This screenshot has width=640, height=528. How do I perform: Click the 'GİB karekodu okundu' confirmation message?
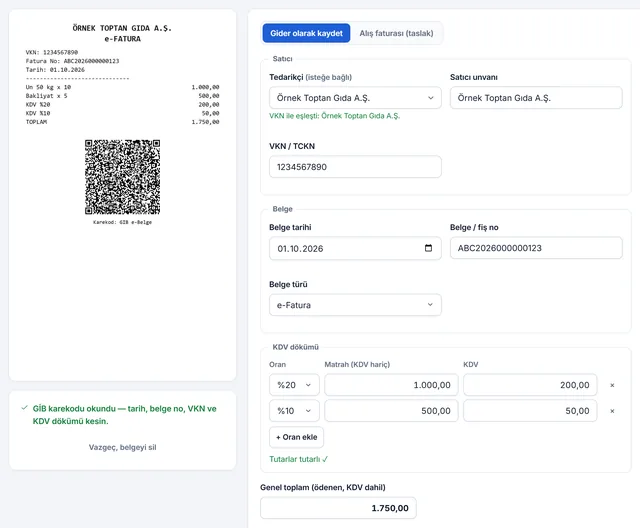pyautogui.click(x=124, y=415)
